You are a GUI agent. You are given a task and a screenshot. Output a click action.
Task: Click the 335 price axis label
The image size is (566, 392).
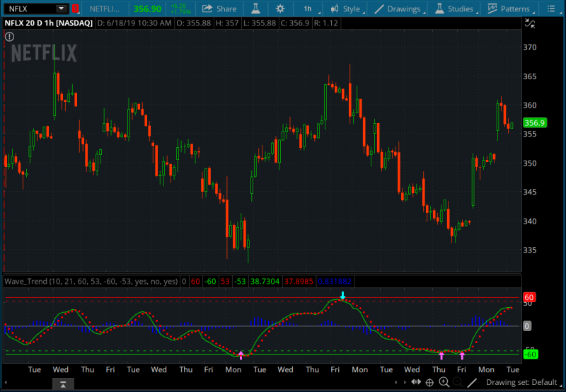[x=530, y=250]
